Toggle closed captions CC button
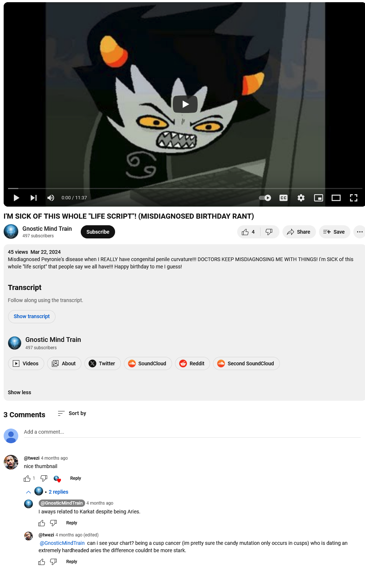 click(284, 198)
